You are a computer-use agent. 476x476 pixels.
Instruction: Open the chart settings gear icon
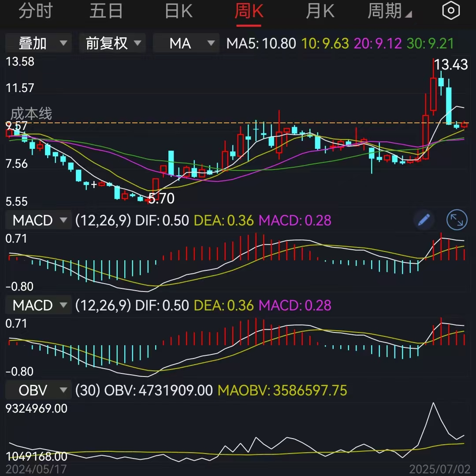[450, 10]
